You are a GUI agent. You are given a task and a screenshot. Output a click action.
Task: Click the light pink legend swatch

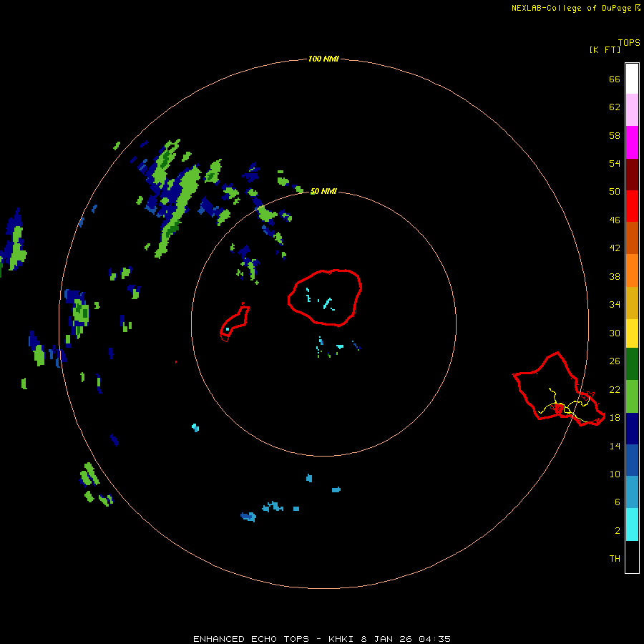[632, 110]
